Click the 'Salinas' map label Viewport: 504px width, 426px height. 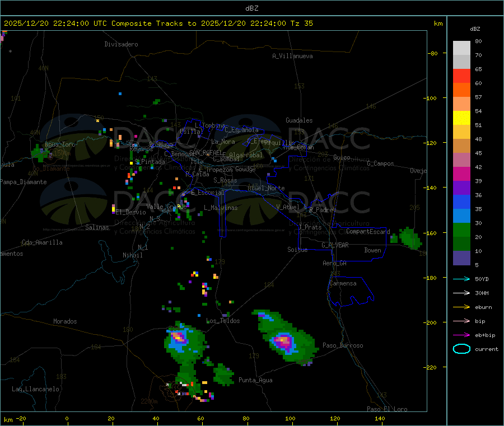pos(97,227)
